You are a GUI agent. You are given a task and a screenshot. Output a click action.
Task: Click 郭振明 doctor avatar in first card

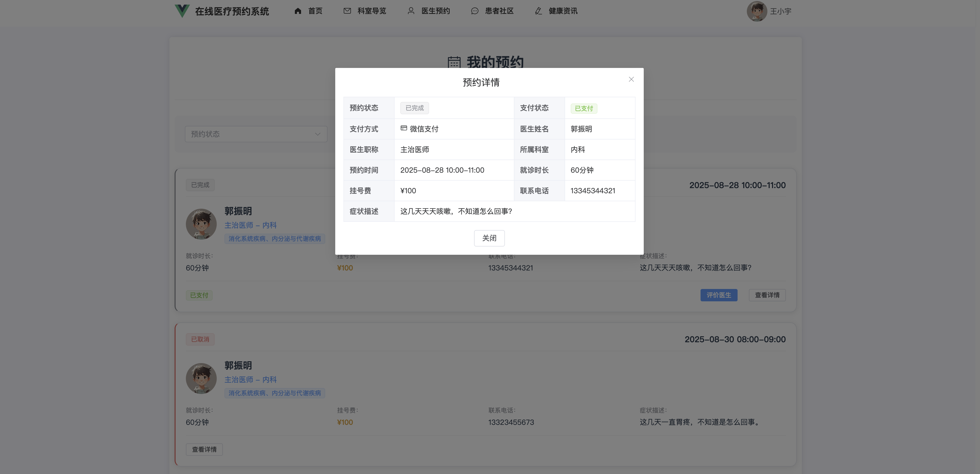[201, 224]
